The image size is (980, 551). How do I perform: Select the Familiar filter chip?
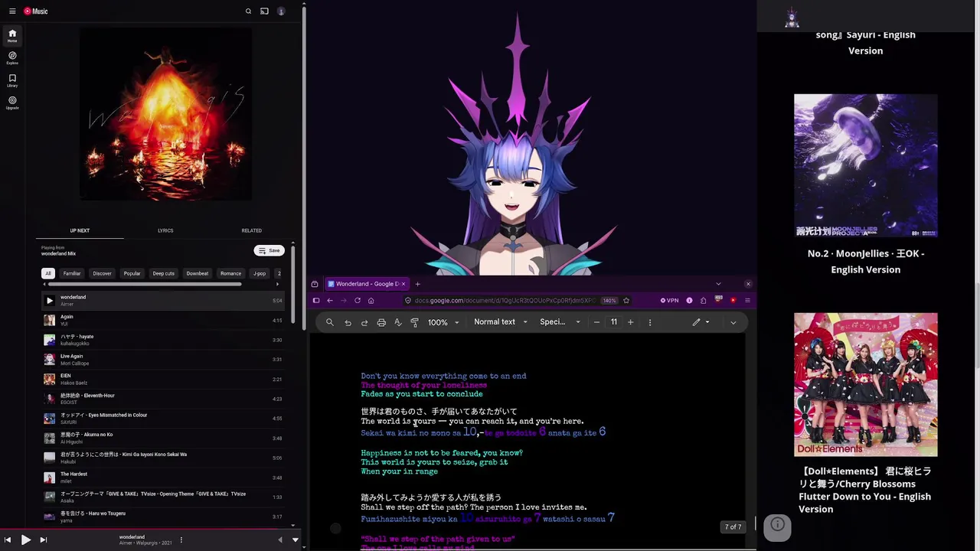coord(72,273)
